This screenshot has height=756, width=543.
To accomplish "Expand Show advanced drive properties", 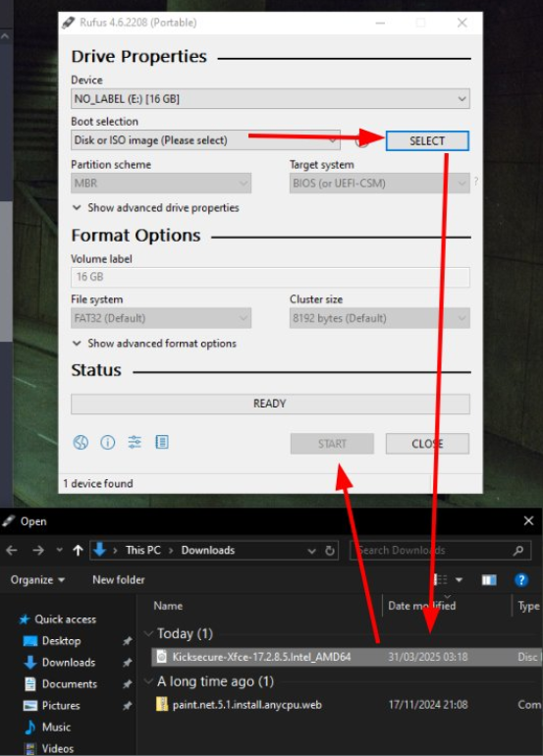I will pyautogui.click(x=155, y=208).
